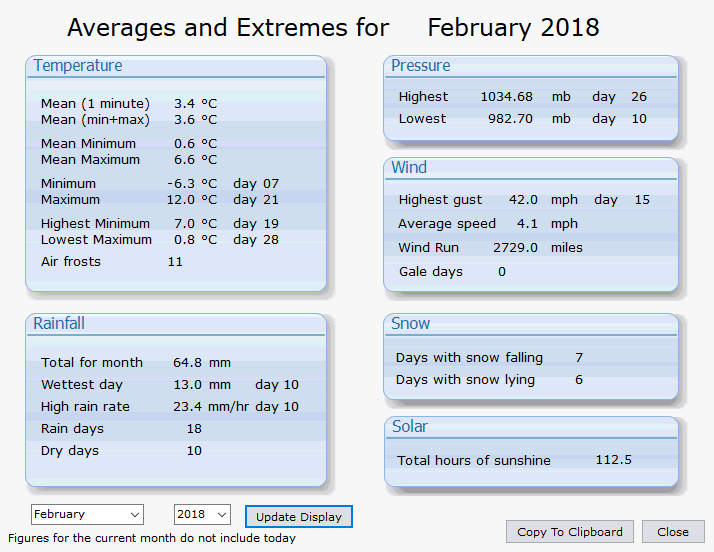Screen dimensions: 714x552
Task: Click the Air frosts count
Action: point(175,262)
